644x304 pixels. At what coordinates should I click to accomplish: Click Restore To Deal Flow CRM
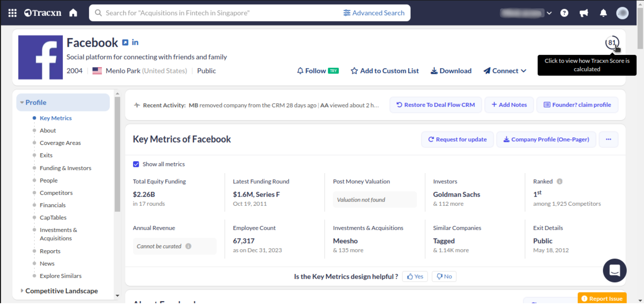436,105
